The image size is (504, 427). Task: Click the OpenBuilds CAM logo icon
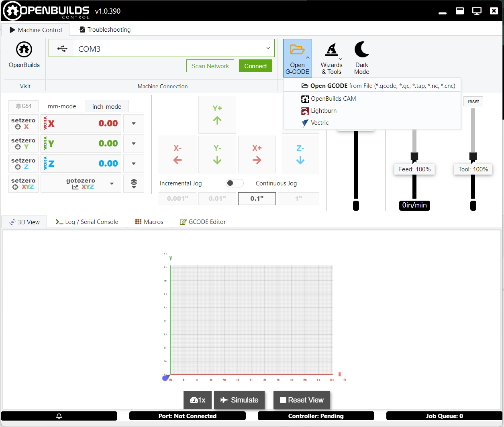pos(305,99)
